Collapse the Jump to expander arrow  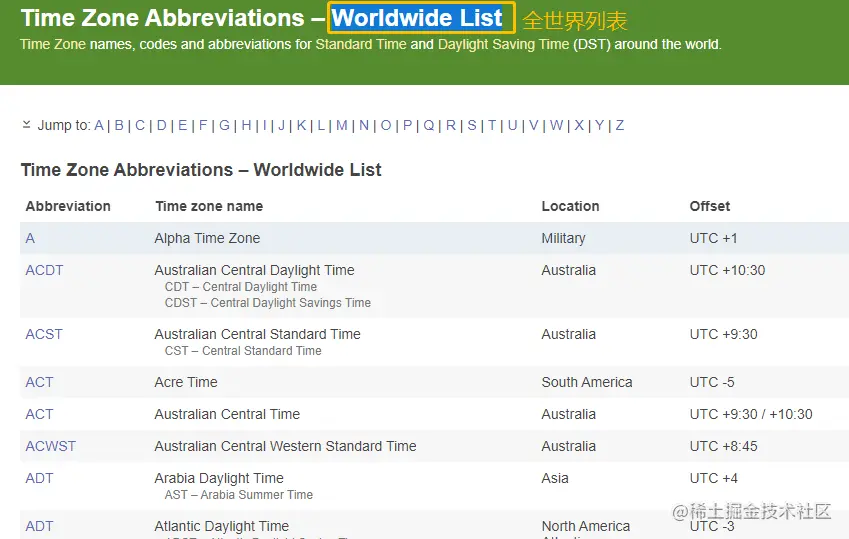pos(27,125)
